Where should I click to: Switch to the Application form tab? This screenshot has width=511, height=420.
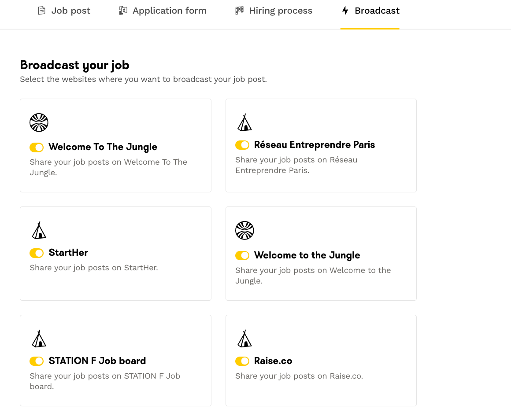169,11
